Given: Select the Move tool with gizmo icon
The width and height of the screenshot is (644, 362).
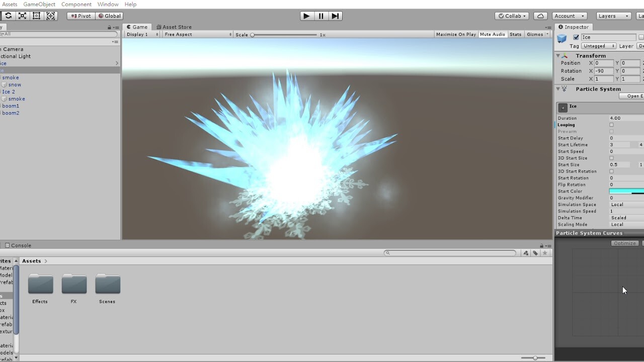Looking at the screenshot, I should coord(50,16).
